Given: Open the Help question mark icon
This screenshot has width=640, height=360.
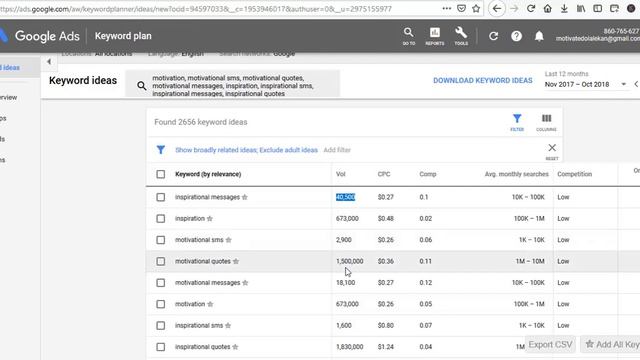Looking at the screenshot, I should click(516, 36).
